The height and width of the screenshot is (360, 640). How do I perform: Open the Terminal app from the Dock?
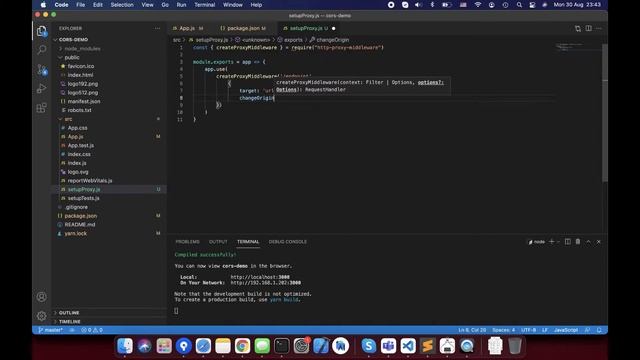[282, 346]
